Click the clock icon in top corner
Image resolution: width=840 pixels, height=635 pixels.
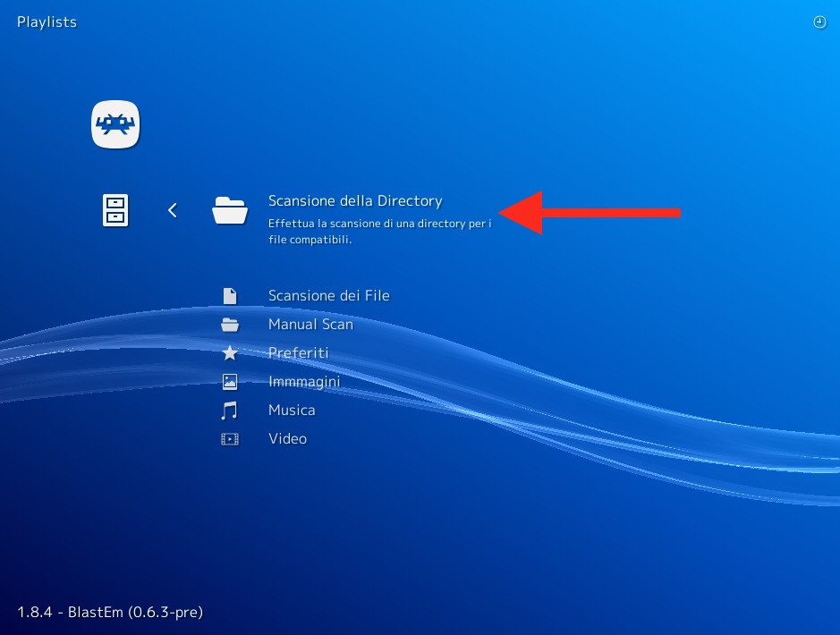click(819, 22)
